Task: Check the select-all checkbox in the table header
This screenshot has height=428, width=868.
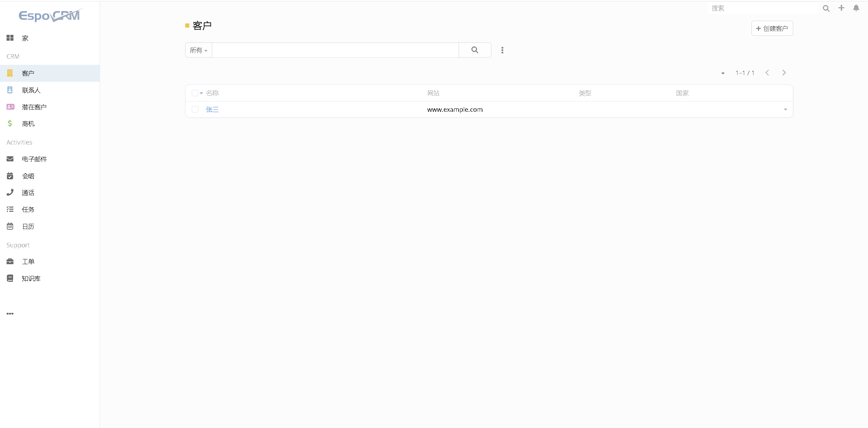Action: click(x=194, y=93)
